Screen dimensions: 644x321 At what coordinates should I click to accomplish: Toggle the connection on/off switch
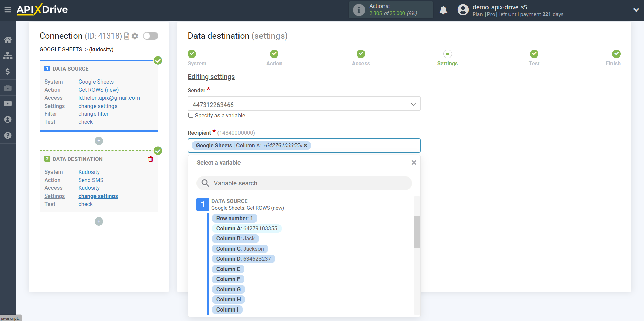[x=150, y=36]
